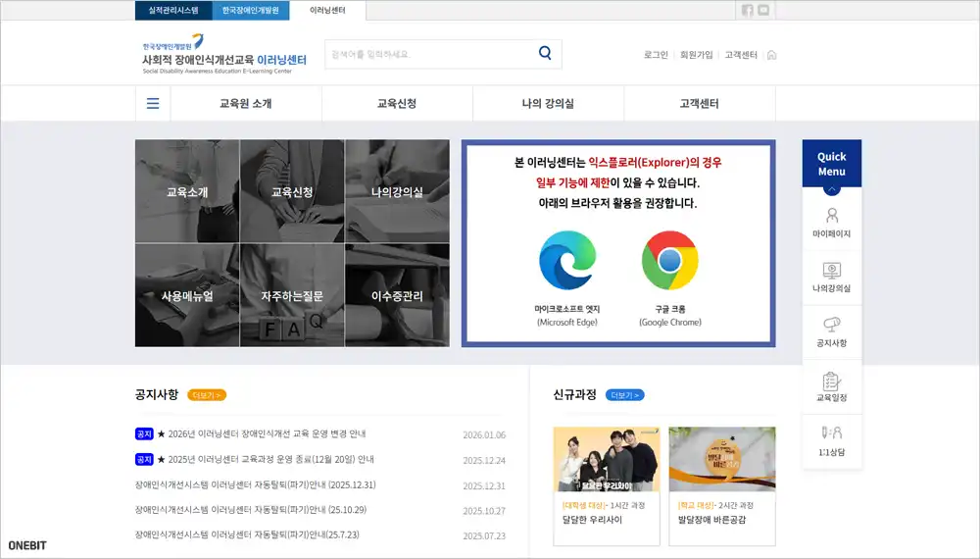Open 나의강의실 in Quick Menu

[831, 278]
